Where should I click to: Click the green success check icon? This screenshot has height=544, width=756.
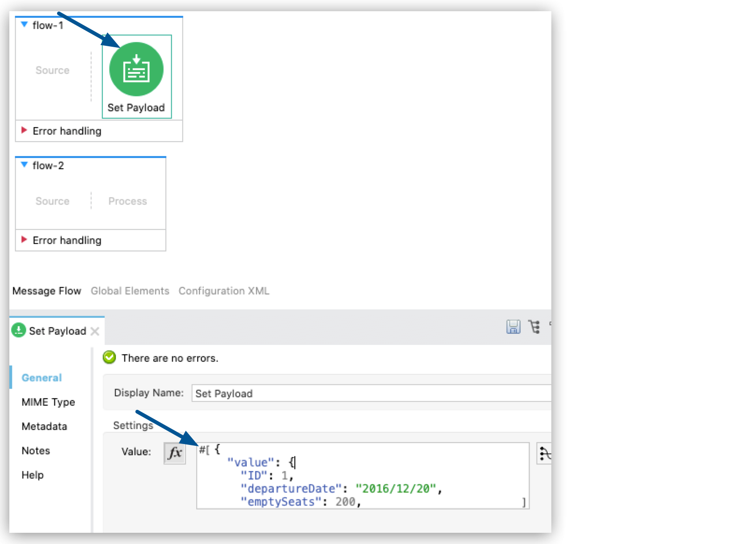(109, 358)
